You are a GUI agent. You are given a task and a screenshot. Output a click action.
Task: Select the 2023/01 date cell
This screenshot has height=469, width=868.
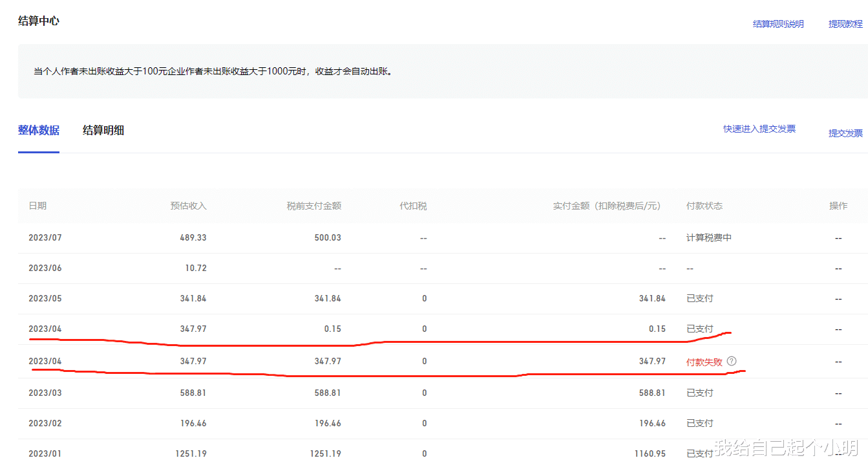[x=45, y=453]
